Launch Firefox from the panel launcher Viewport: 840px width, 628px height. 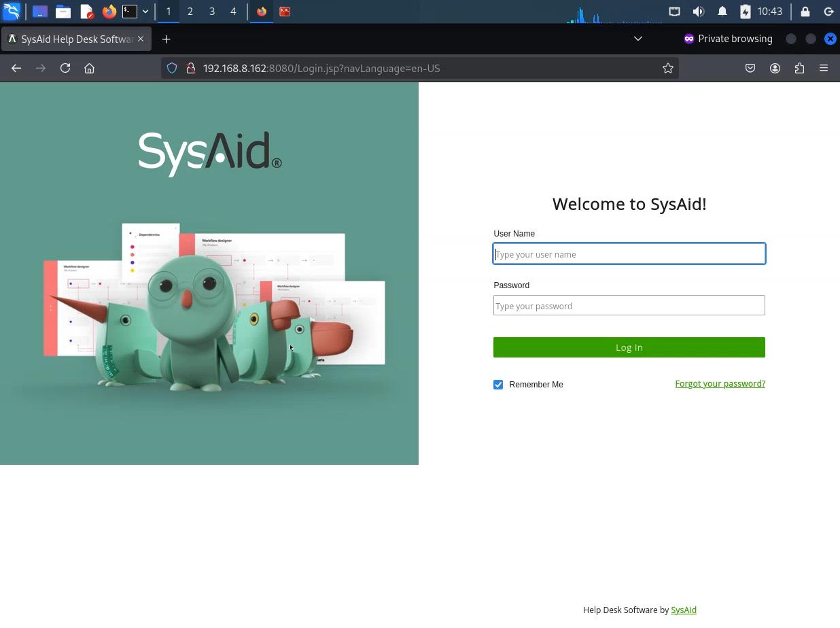point(109,12)
